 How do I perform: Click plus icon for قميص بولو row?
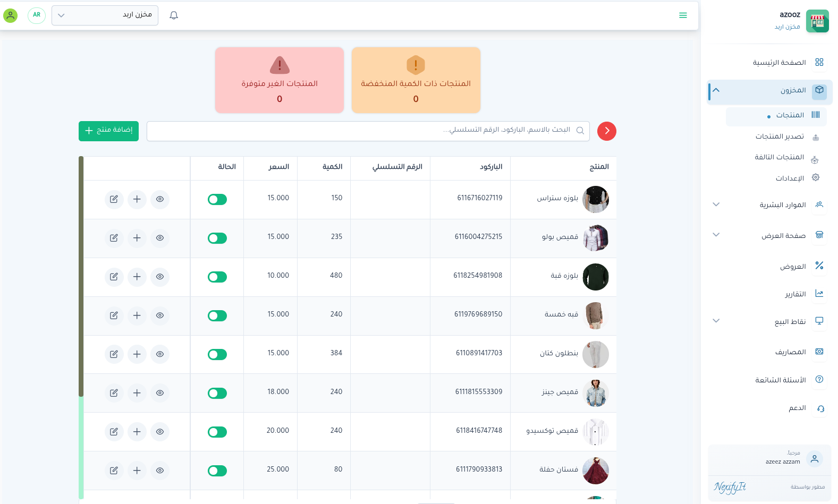tap(137, 238)
